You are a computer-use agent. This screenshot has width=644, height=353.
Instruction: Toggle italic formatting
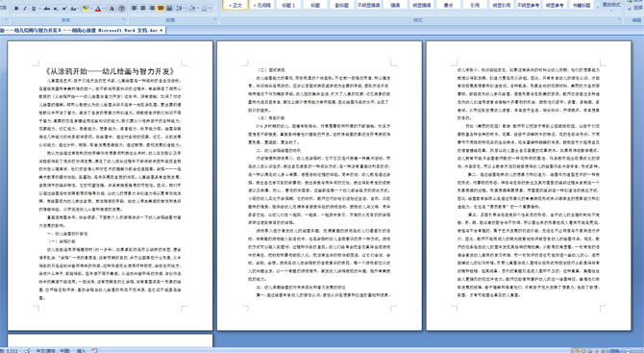click(x=25, y=9)
